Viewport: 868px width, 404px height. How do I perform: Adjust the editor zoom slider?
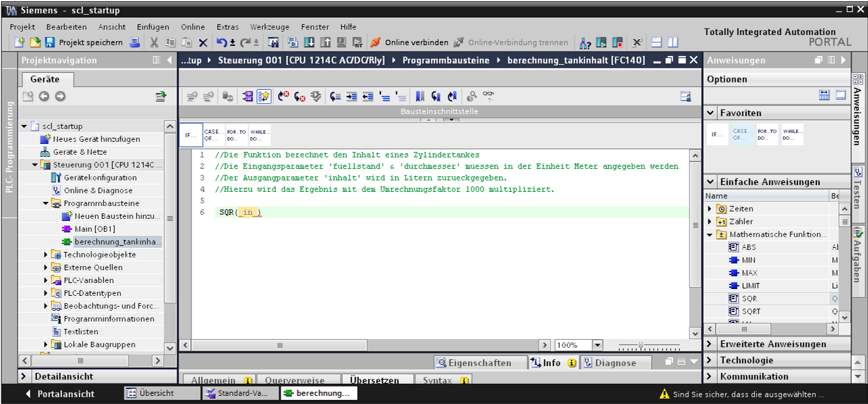pyautogui.click(x=641, y=345)
